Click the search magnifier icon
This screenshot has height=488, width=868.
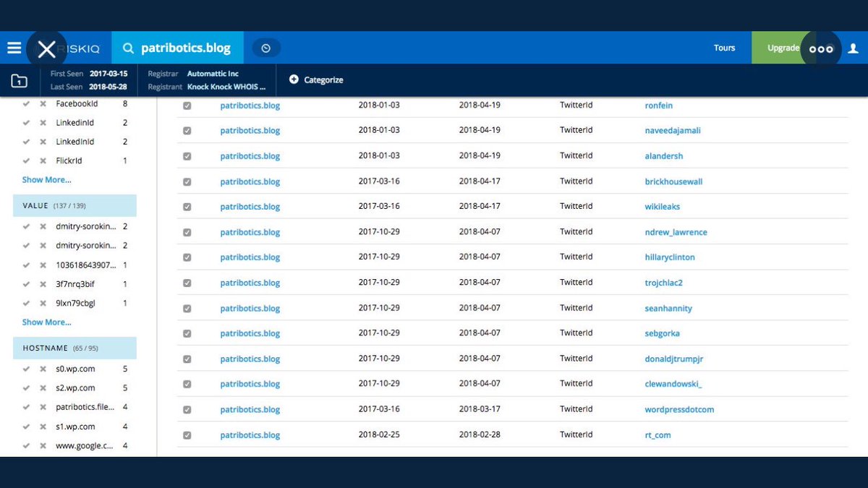(129, 48)
